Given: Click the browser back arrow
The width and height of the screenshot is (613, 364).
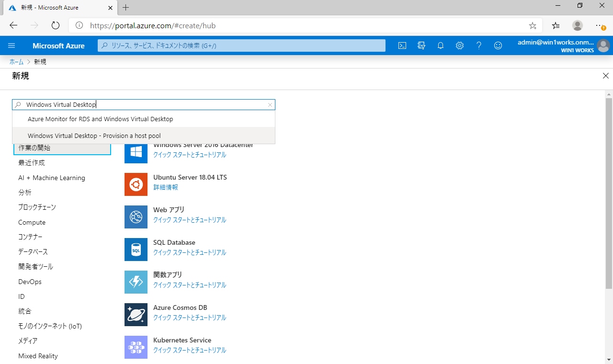Looking at the screenshot, I should (13, 25).
